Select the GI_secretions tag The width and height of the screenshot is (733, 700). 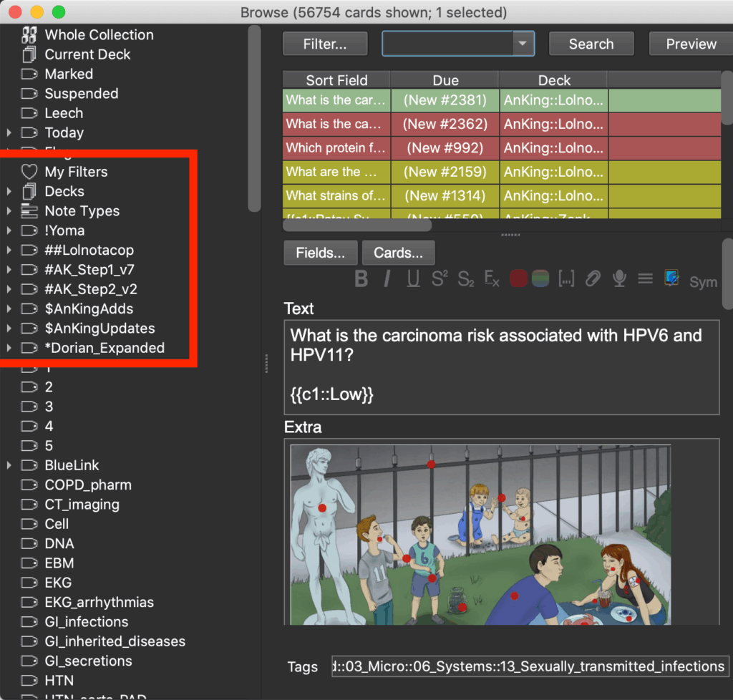coord(88,661)
